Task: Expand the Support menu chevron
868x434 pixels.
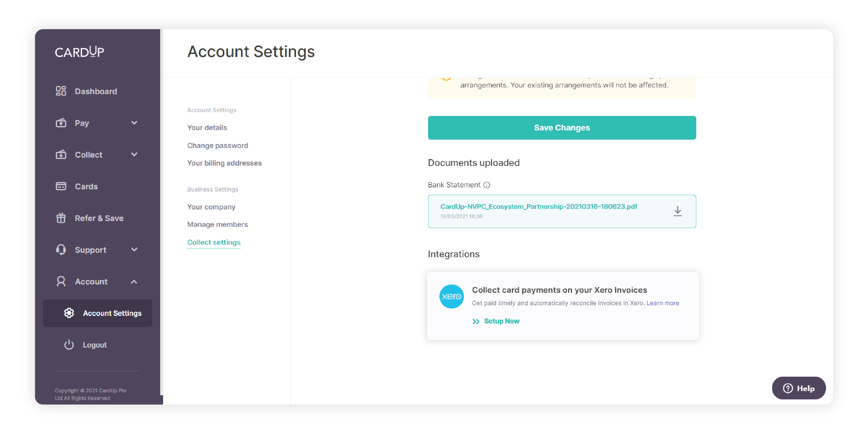Action: 134,249
